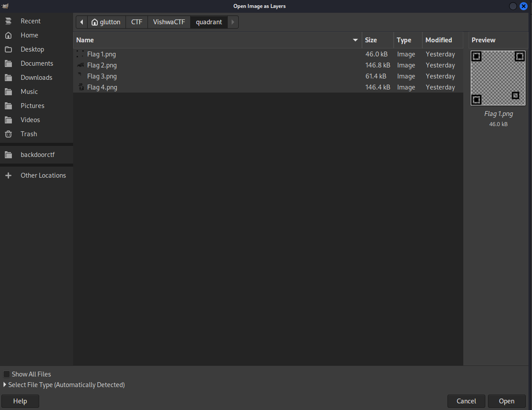The height and width of the screenshot is (410, 532).
Task: Click the Recent sidebar icon
Action: pos(8,21)
